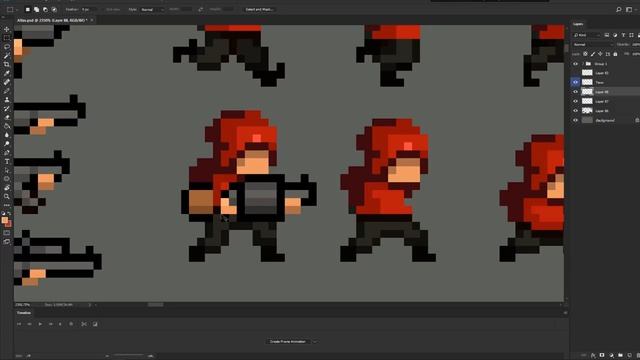
Task: Select the Healing Brush tool
Action: (x=7, y=82)
